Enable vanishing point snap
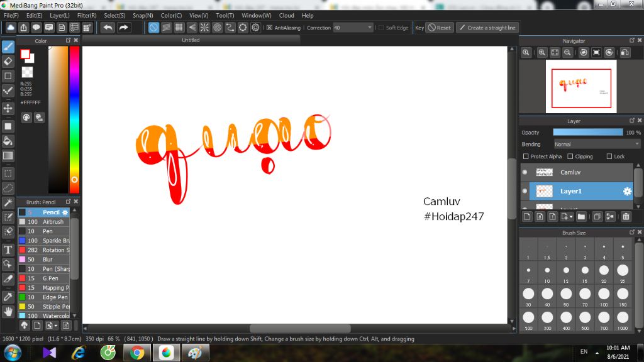 pos(192,28)
